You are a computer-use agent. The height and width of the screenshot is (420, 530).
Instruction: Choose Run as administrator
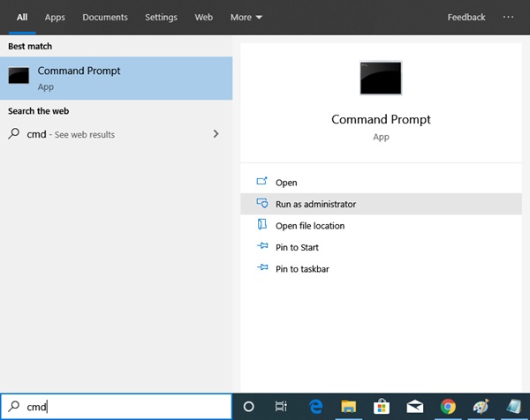click(x=315, y=204)
